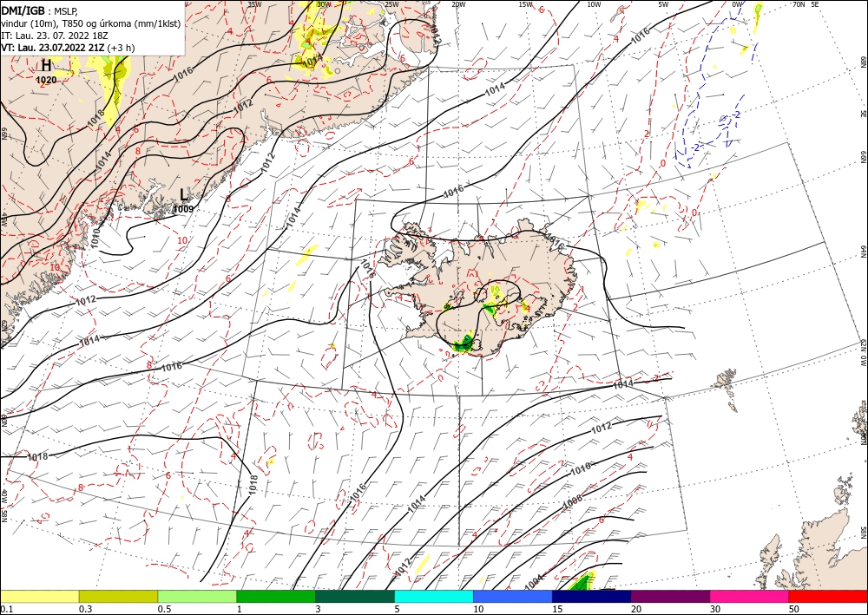Click the legend tick label '20'
The image size is (868, 615).
pos(636,609)
